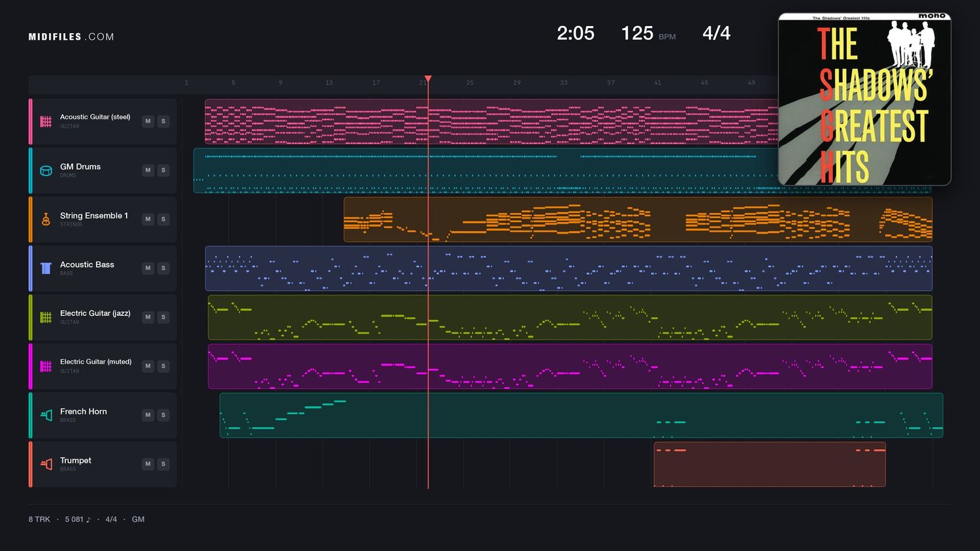This screenshot has width=980, height=551.
Task: Click the Acoustic Bass track icon
Action: tap(46, 268)
